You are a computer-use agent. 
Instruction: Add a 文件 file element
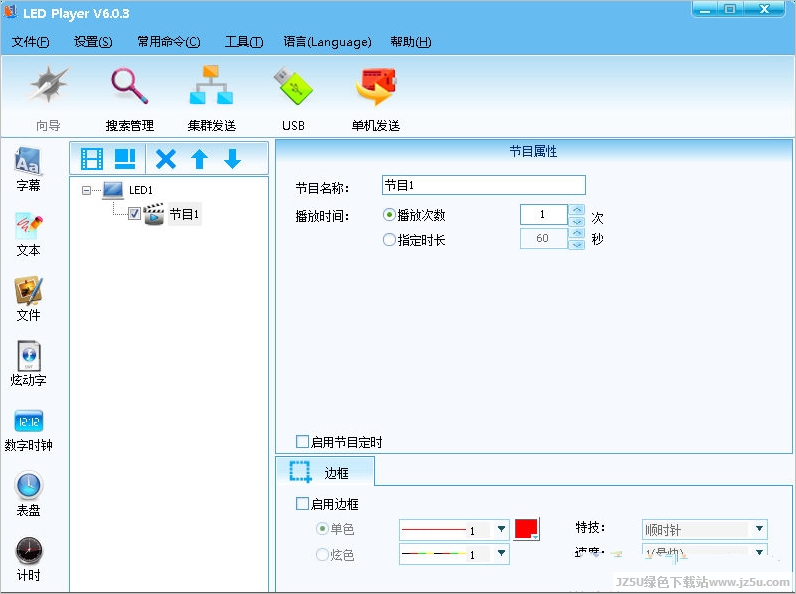pyautogui.click(x=28, y=299)
